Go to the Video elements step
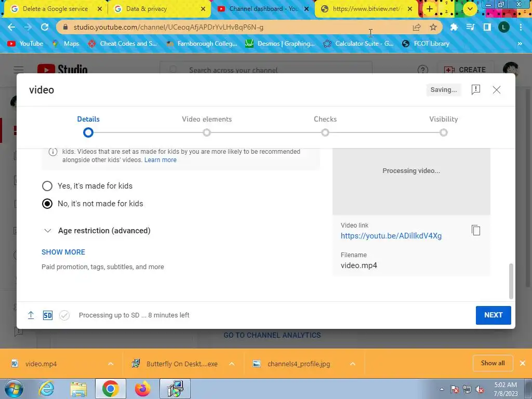 [x=207, y=126]
